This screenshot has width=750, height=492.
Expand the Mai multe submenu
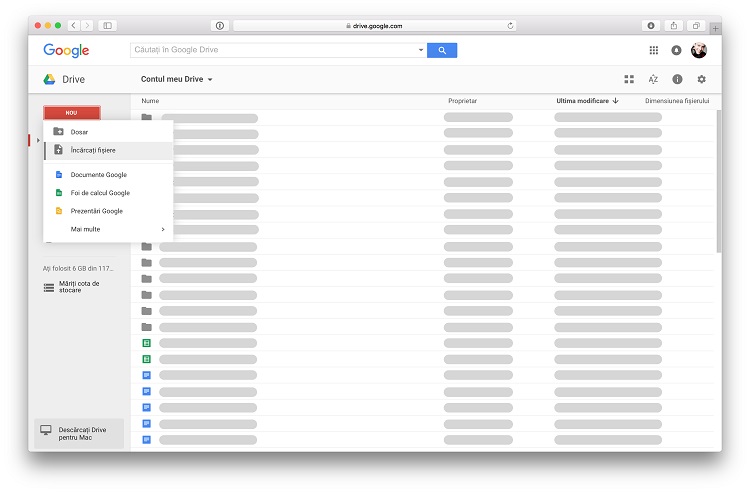click(108, 229)
